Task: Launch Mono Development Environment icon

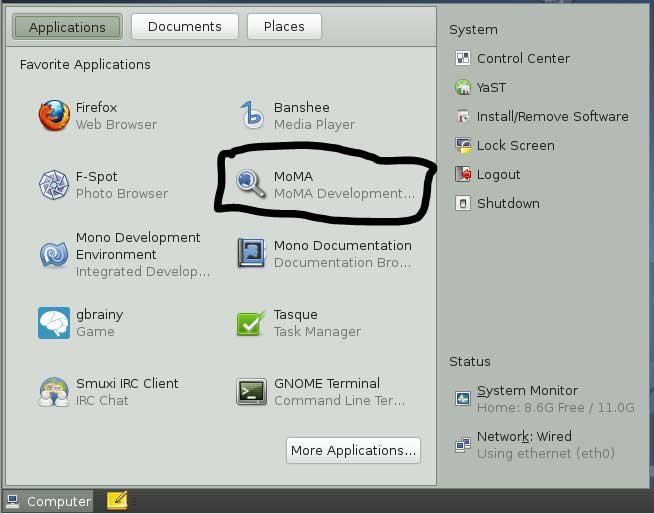Action: point(54,254)
